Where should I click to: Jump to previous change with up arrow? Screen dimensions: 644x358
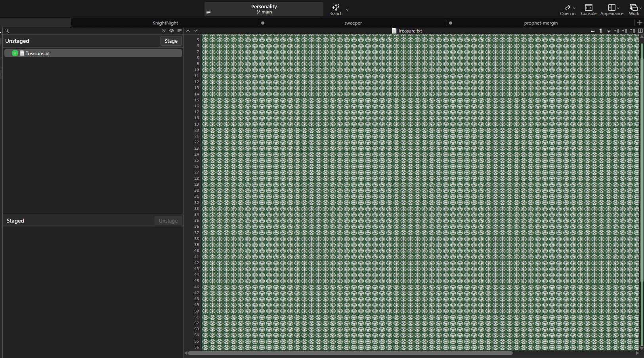188,30
